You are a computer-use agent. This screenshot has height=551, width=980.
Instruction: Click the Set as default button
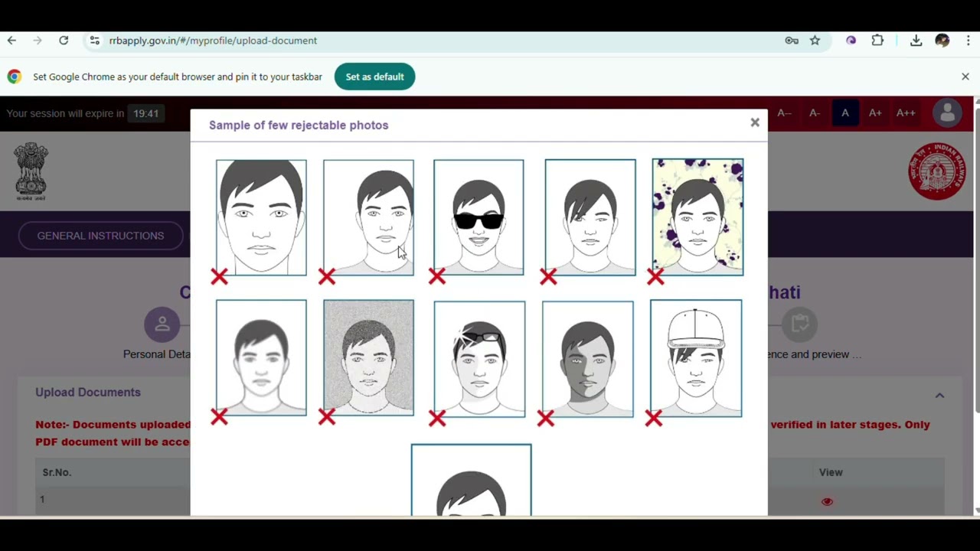[x=374, y=77]
